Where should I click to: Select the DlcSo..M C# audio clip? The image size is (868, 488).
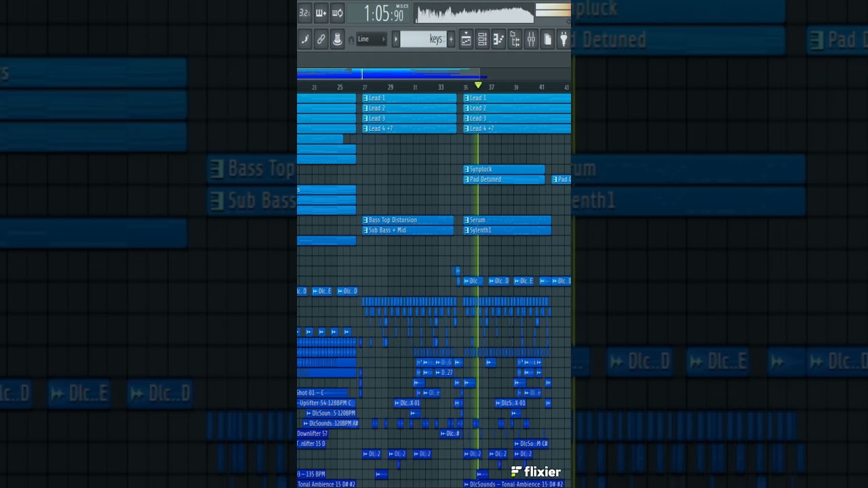pyautogui.click(x=531, y=443)
